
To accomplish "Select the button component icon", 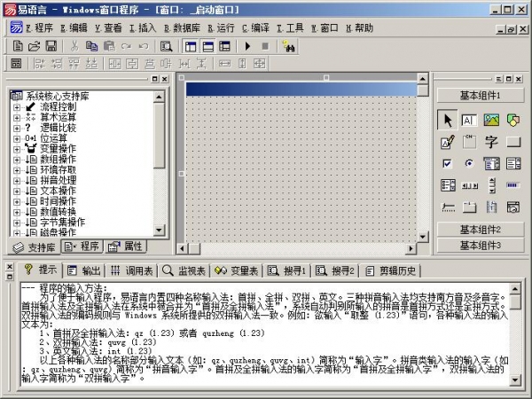I will tap(513, 142).
